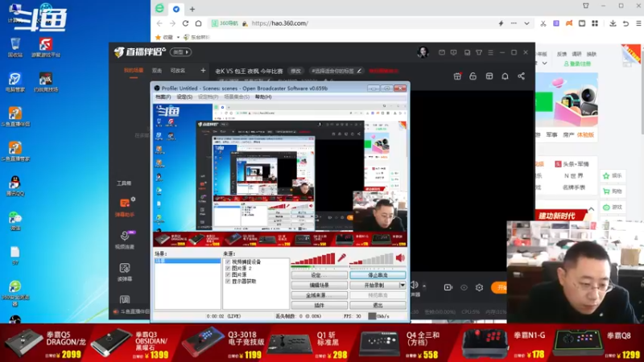
Task: Open the WeChat (微信) desktop icon
Action: tap(15, 220)
